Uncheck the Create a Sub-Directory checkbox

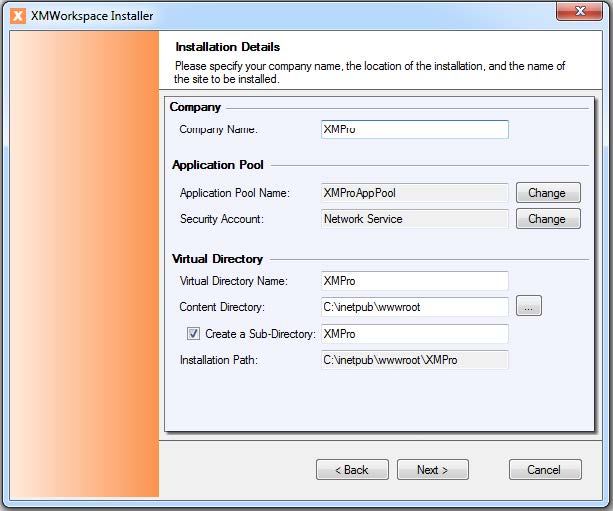pos(194,333)
